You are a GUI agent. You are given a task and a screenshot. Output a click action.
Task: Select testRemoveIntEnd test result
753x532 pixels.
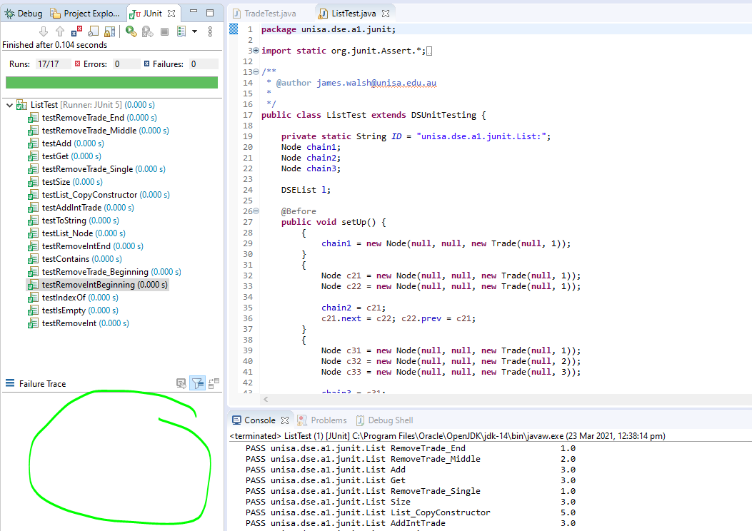tap(85, 246)
